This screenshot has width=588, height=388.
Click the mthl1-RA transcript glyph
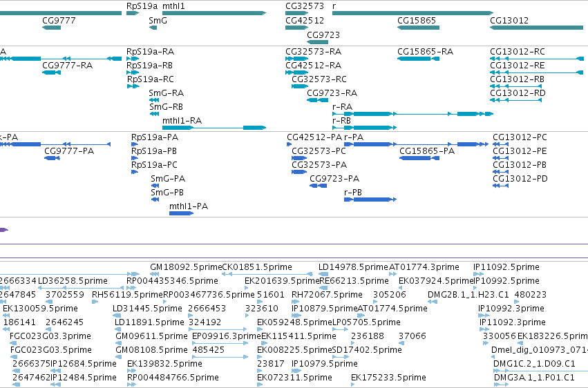coord(214,128)
